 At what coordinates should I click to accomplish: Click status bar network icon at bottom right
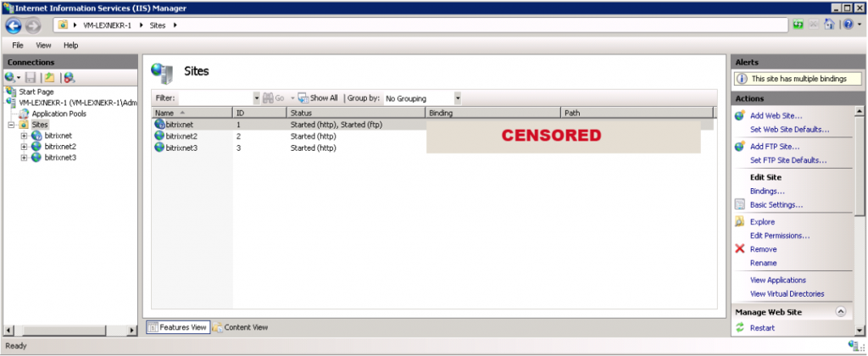853,346
